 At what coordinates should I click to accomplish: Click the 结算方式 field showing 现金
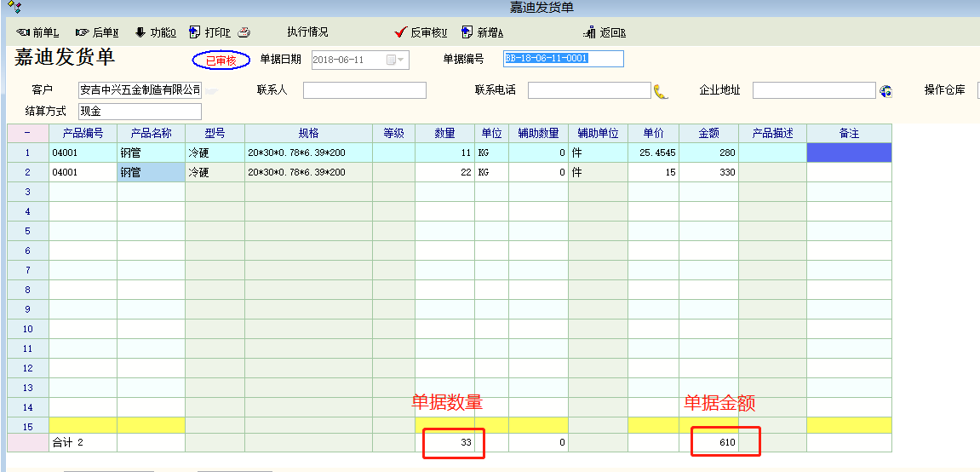(140, 112)
